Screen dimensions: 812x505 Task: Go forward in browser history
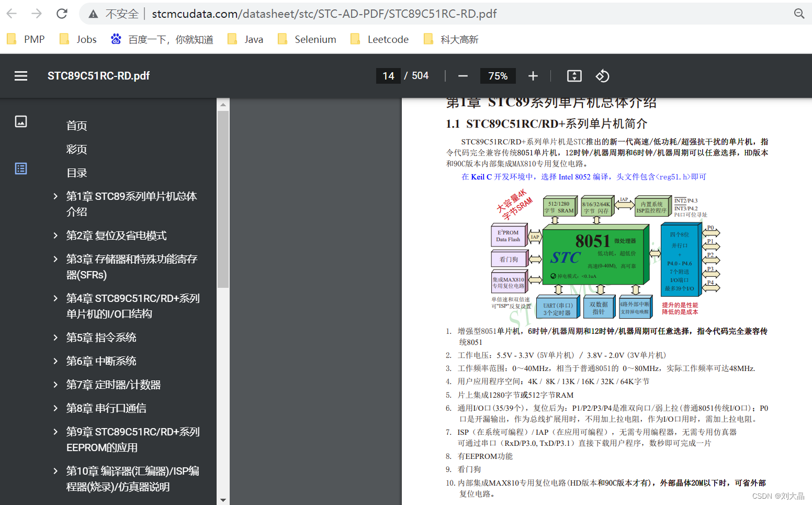coord(37,14)
